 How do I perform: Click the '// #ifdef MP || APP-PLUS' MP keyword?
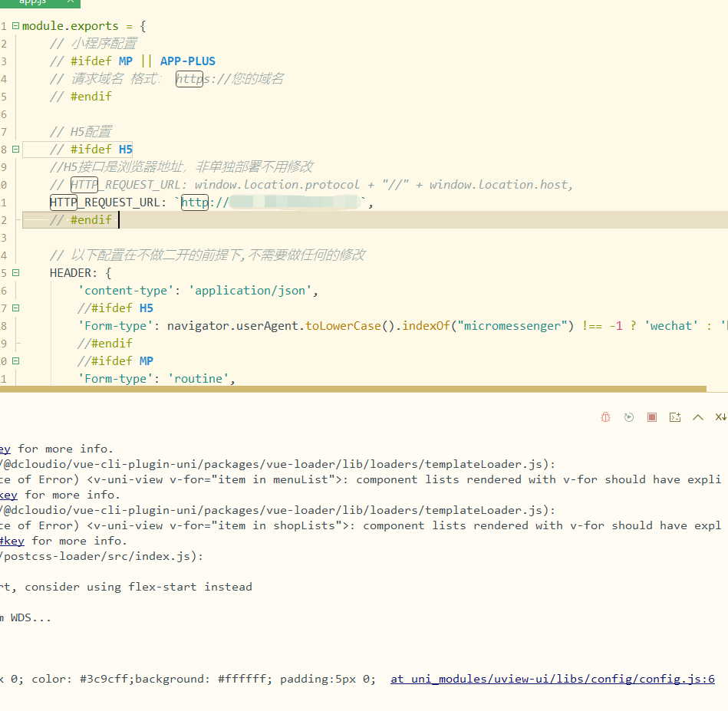tap(125, 61)
